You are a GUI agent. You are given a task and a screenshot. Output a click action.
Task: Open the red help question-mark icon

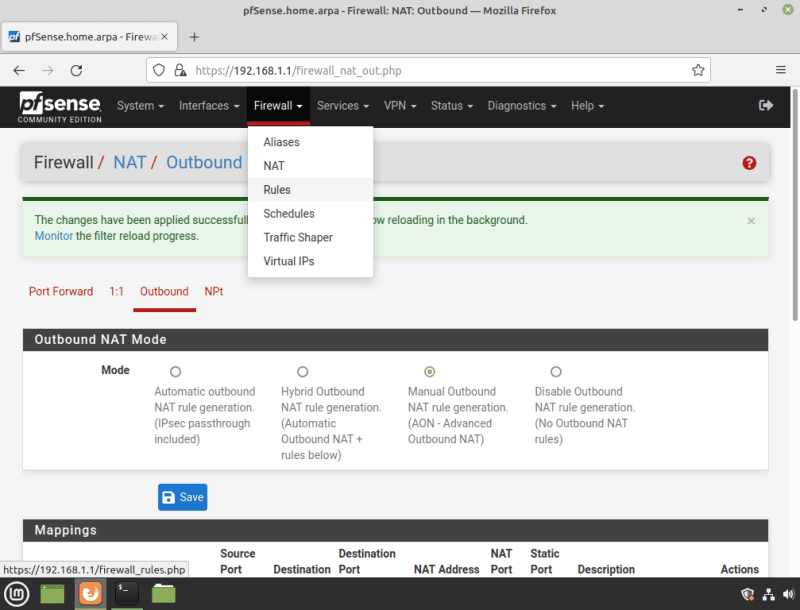[x=749, y=163]
